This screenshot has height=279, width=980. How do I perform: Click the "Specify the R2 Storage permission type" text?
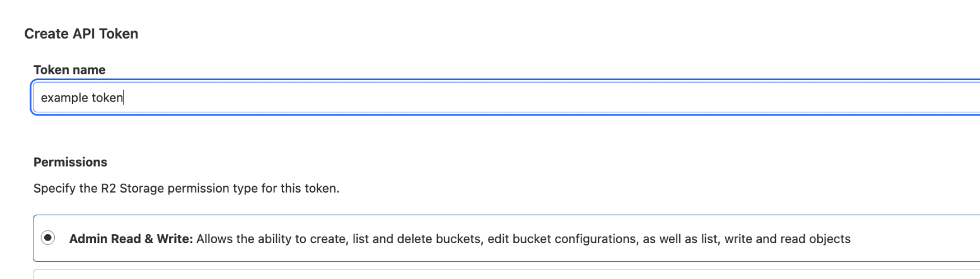(x=187, y=188)
